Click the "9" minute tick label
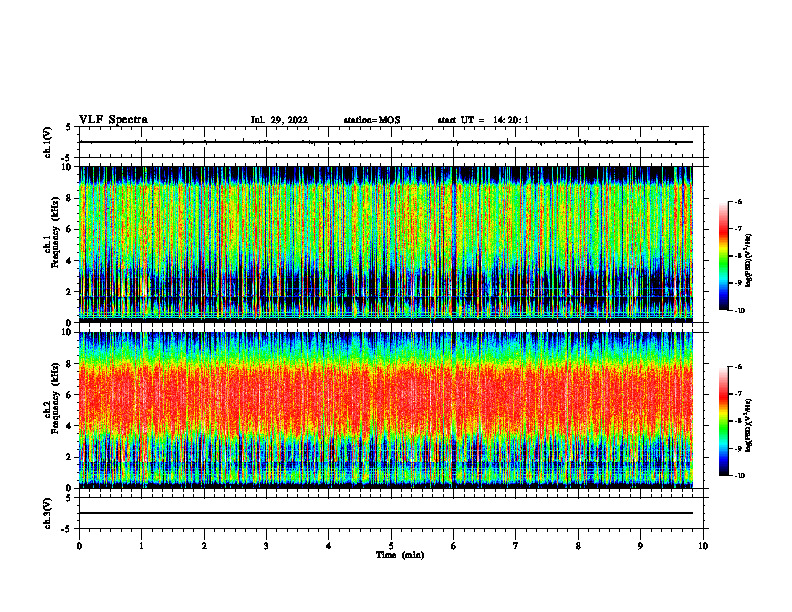 point(640,546)
